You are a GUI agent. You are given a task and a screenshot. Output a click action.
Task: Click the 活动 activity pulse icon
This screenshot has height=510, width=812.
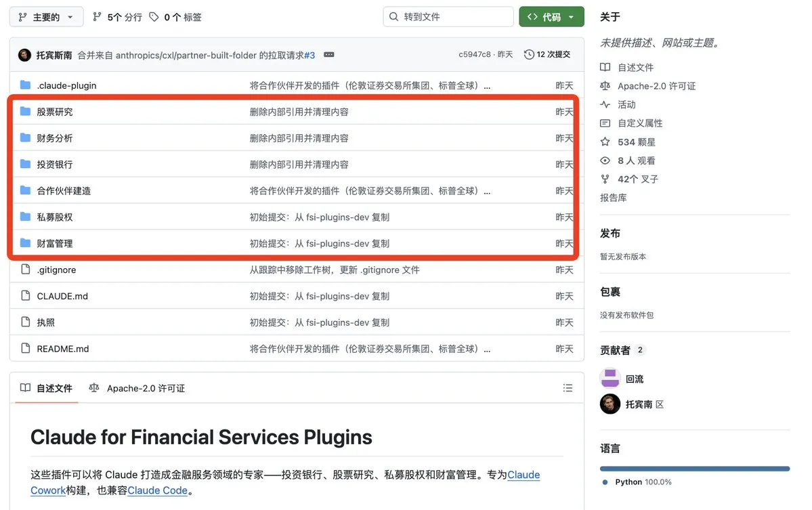(x=605, y=105)
